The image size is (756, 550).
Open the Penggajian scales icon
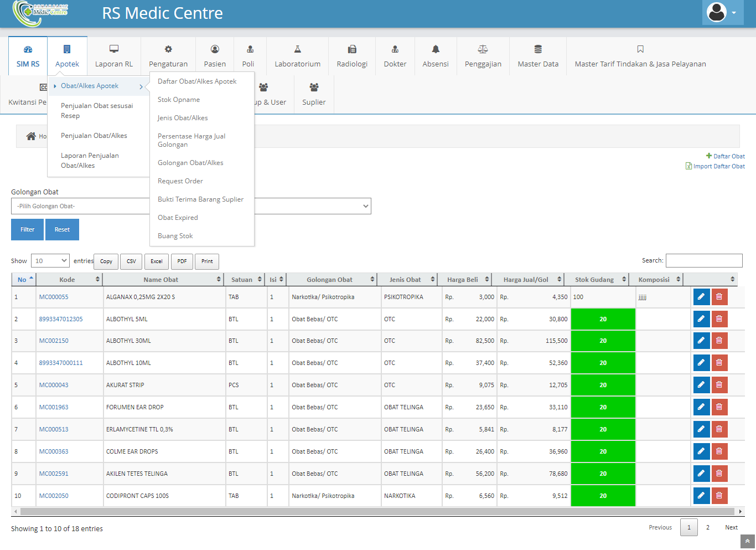click(483, 49)
